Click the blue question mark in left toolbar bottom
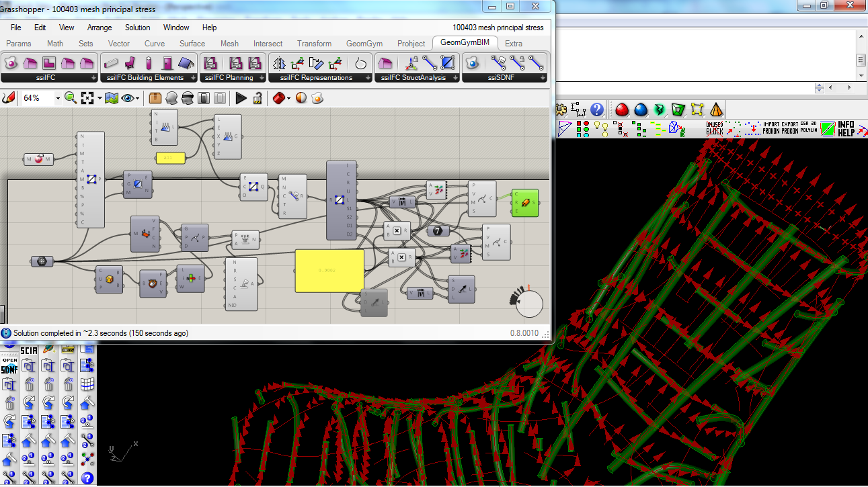868x487 pixels. pos(87,478)
